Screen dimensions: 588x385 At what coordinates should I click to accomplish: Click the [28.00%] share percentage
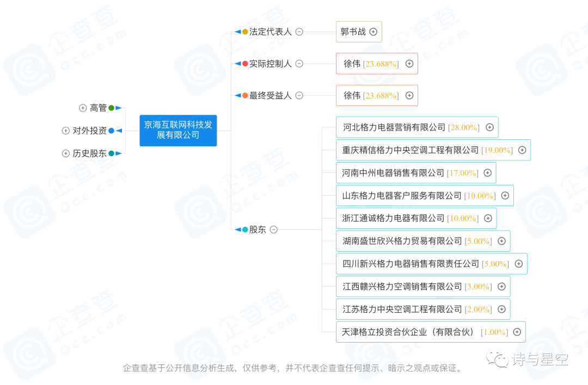tap(464, 127)
